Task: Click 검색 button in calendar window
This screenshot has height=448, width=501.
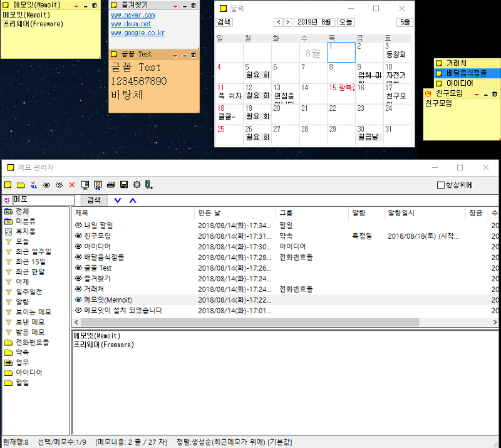Action: pos(224,22)
